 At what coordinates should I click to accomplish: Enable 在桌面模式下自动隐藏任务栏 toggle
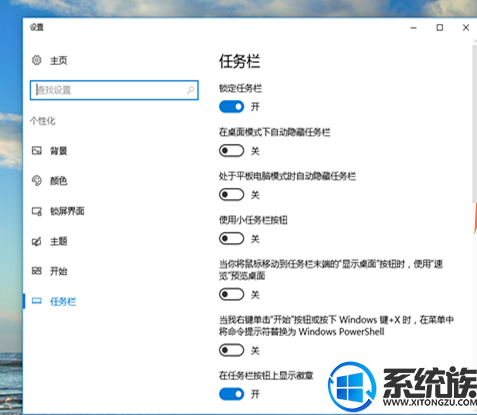231,151
